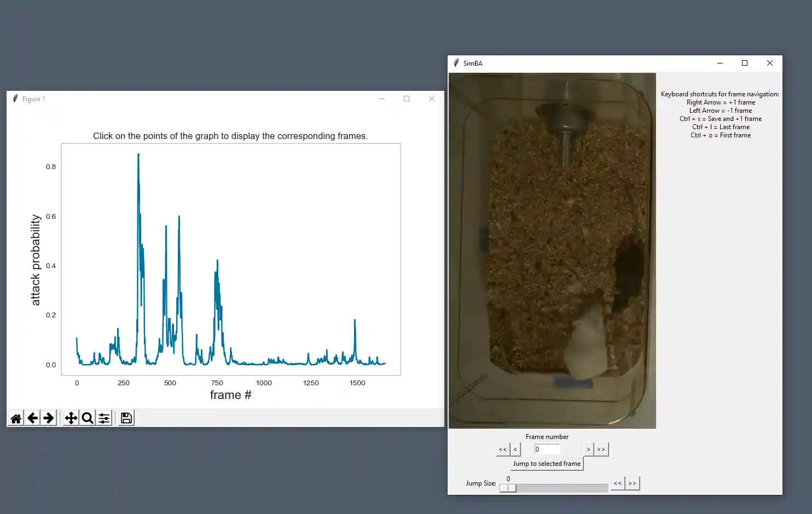Increase jump with double-right arrow beside slider

pos(633,483)
